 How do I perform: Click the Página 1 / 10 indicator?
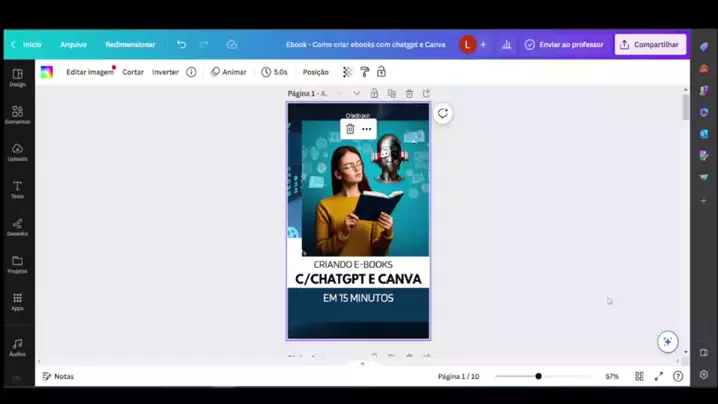coord(458,376)
